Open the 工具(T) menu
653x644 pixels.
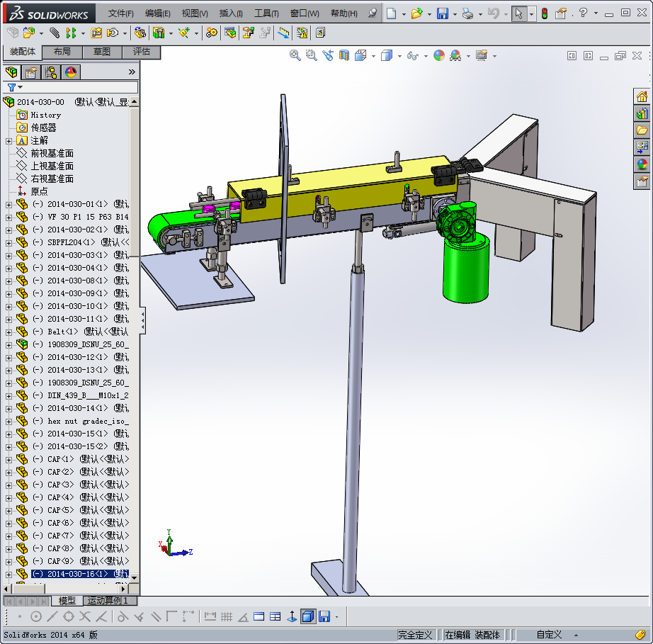[x=266, y=13]
